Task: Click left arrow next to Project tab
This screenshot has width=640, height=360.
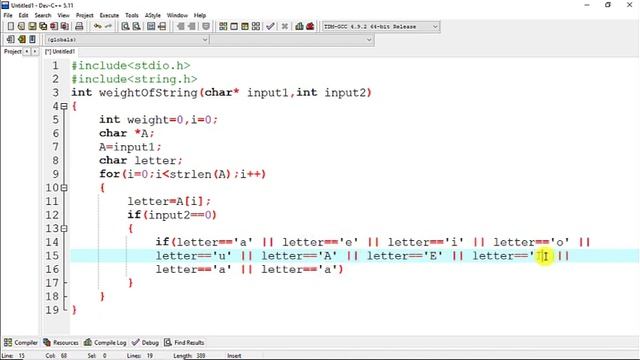Action: click(27, 52)
